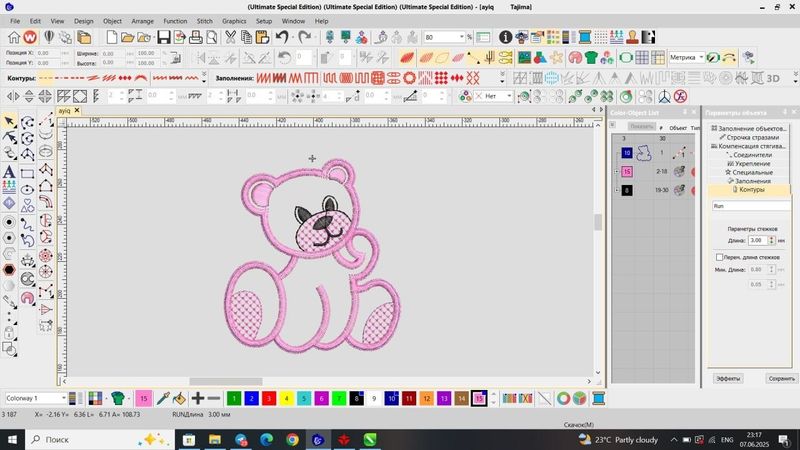Enable variable stitch length checkbox
This screenshot has height=450, width=800.
719,257
